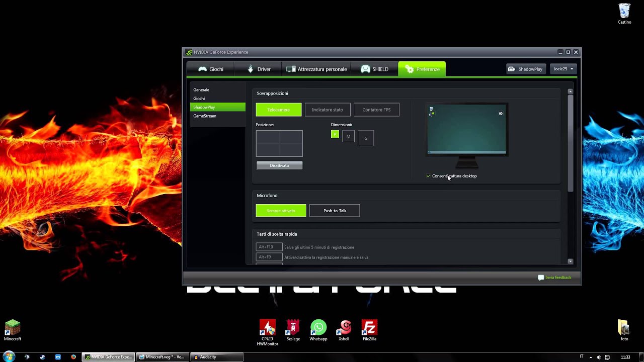Toggle Consenti cattura desktop checkbox
Image resolution: width=644 pixels, height=362 pixels.
pos(429,176)
